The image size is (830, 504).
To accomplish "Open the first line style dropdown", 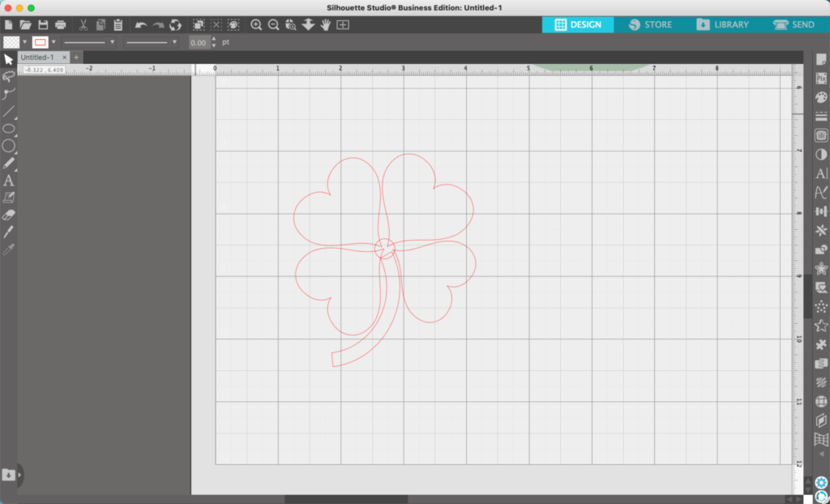I will [x=88, y=42].
